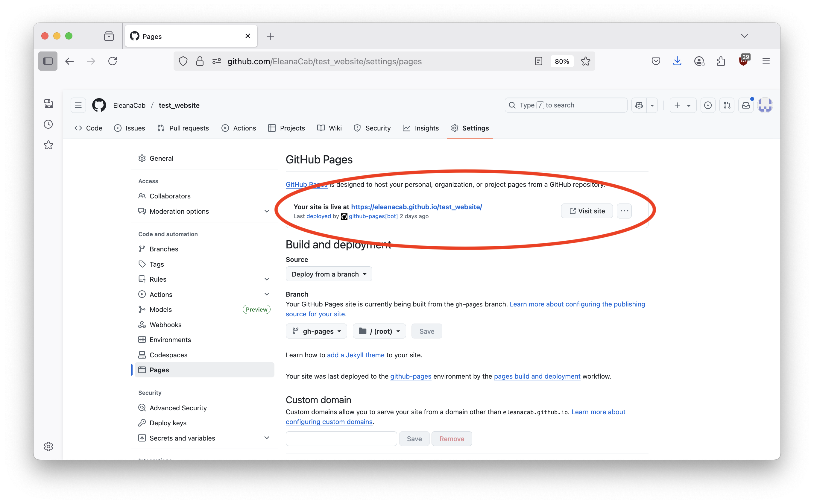Open Firefox downloads arrow icon
This screenshot has width=814, height=504.
pyautogui.click(x=677, y=61)
